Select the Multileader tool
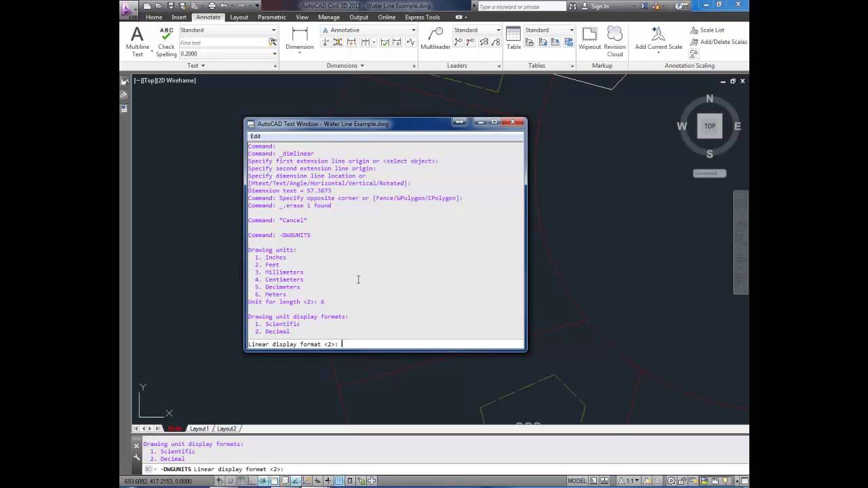Image resolution: width=868 pixels, height=488 pixels. 435,39
